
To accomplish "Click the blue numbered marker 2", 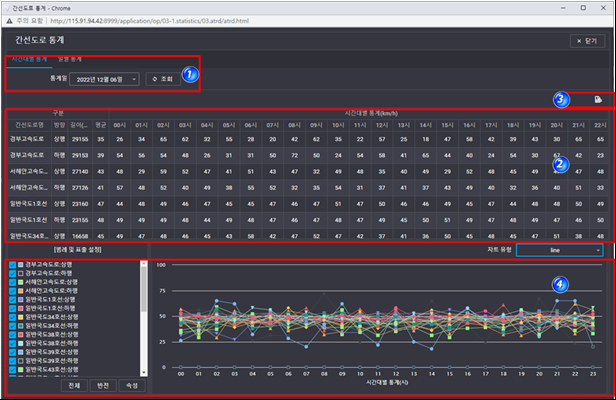I will tap(561, 163).
